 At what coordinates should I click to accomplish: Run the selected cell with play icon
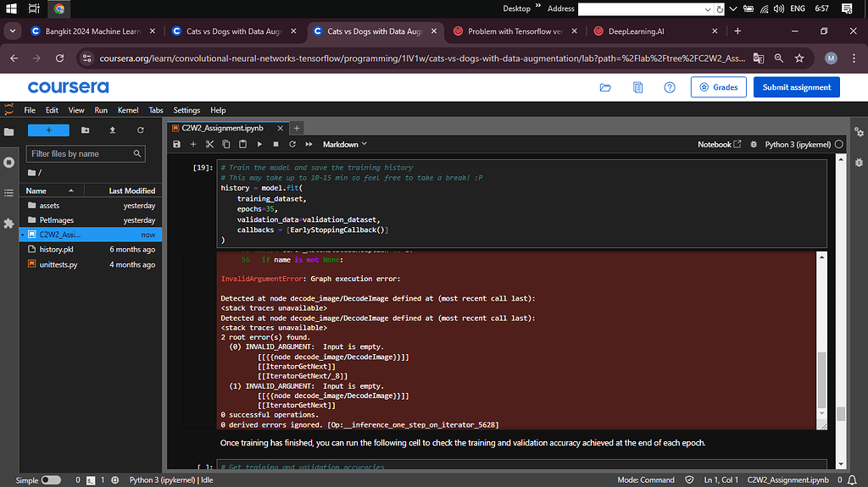point(259,145)
